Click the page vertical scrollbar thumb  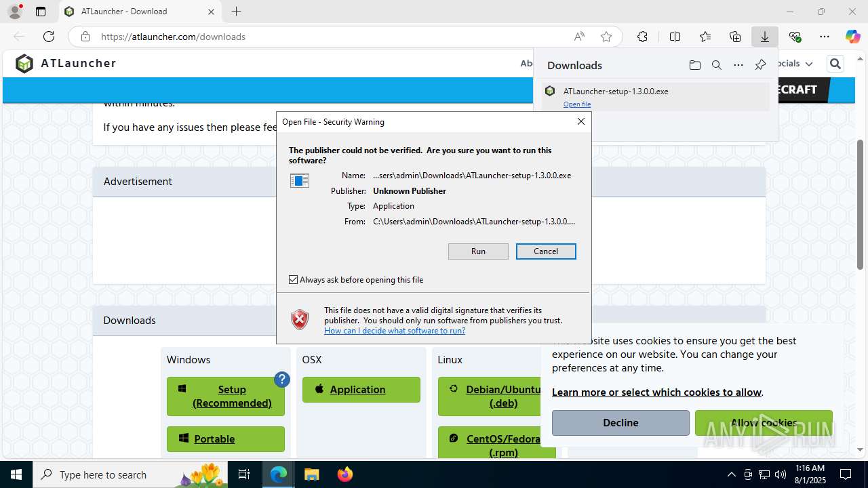pyautogui.click(x=861, y=203)
